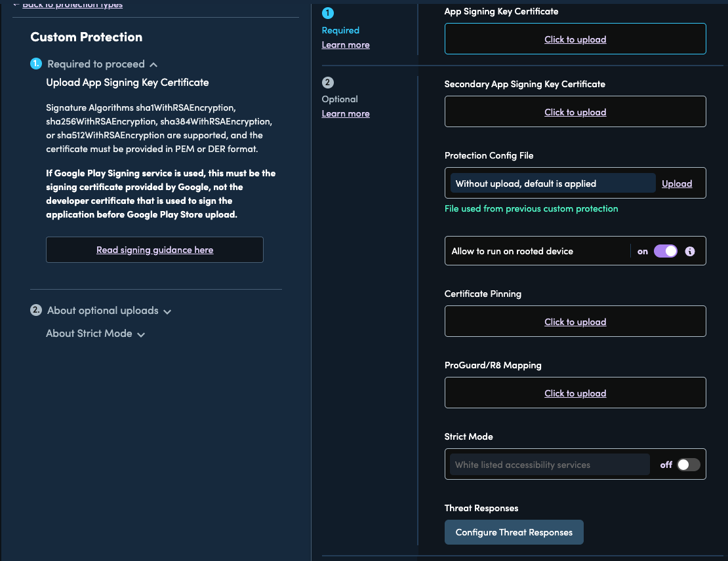728x561 pixels.
Task: Click the blue Required step label
Action: click(340, 30)
